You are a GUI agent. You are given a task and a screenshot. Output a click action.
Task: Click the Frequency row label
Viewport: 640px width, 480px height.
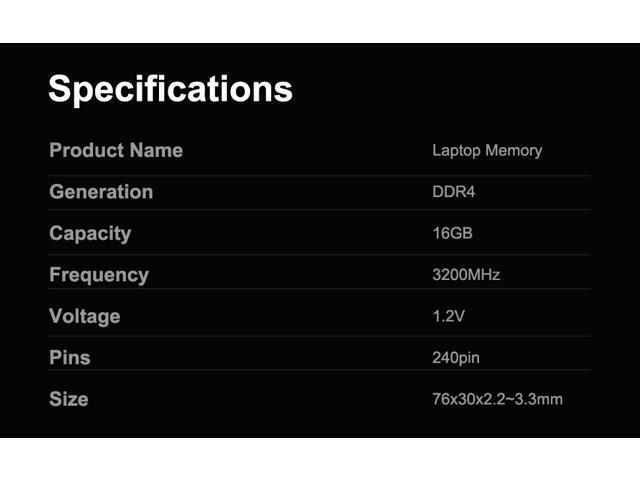(98, 275)
